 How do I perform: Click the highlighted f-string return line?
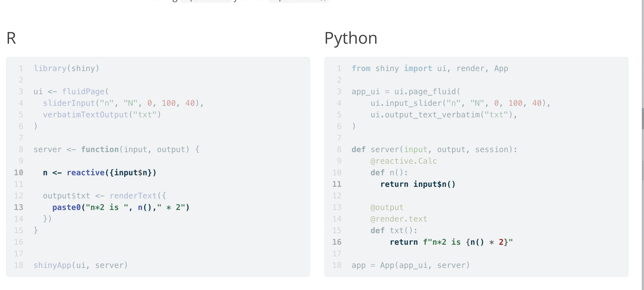point(451,242)
